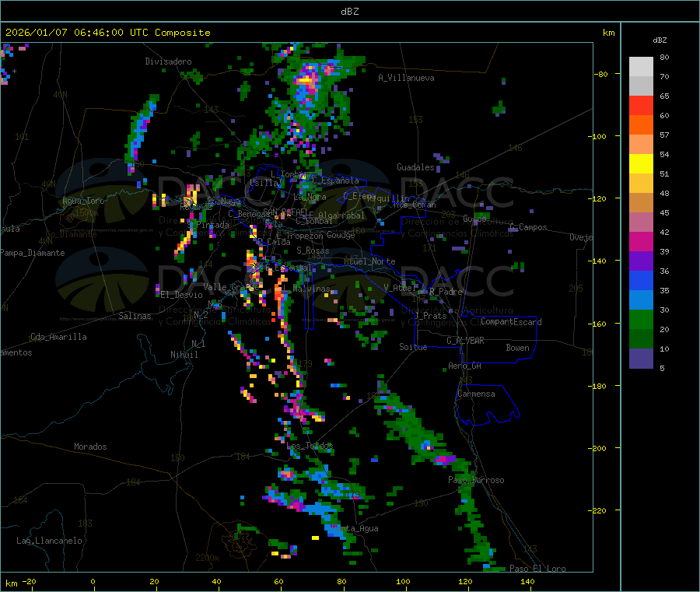Click the Soitue map label
This screenshot has width=700, height=592.
tap(413, 347)
